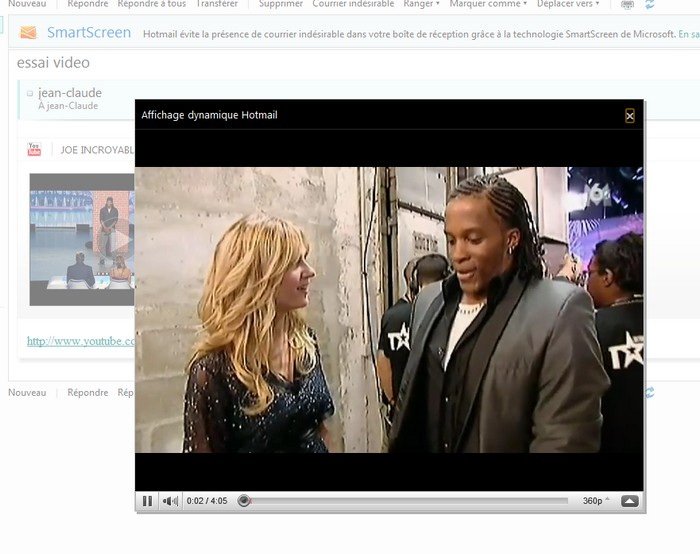The width and height of the screenshot is (700, 554).
Task: Click the print icon in top toolbar
Action: [x=627, y=4]
